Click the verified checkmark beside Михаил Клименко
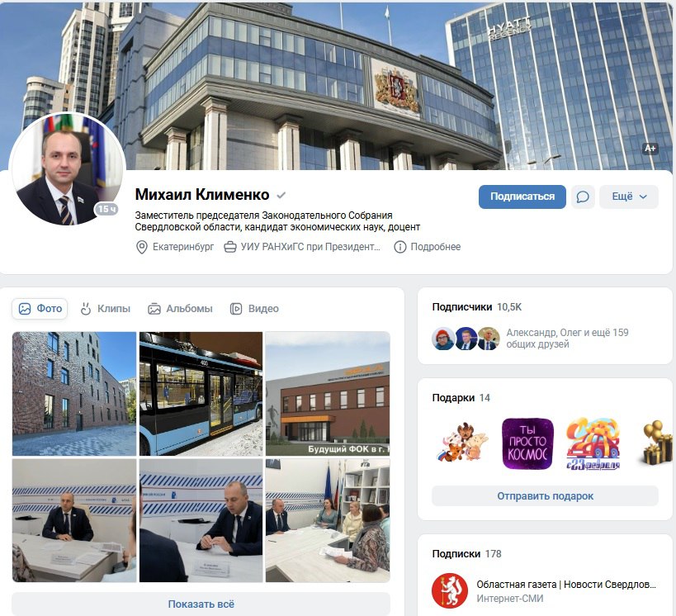 click(x=281, y=196)
